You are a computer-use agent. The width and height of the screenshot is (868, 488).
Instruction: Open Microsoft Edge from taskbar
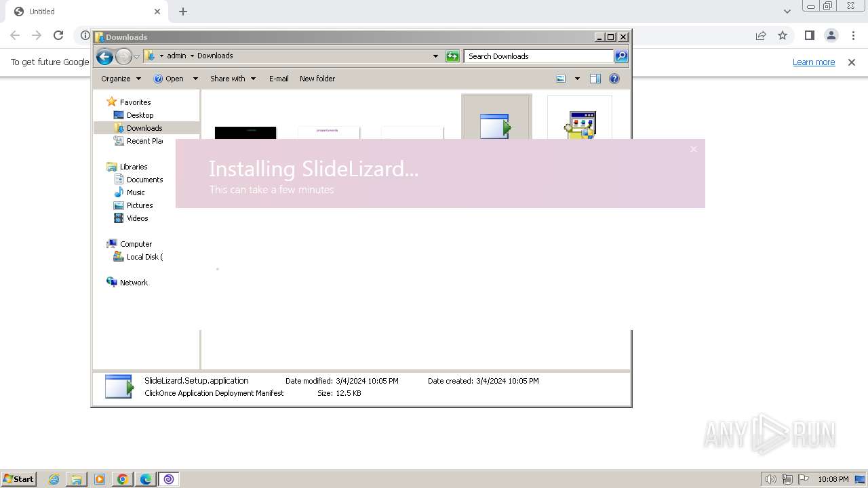pos(146,479)
